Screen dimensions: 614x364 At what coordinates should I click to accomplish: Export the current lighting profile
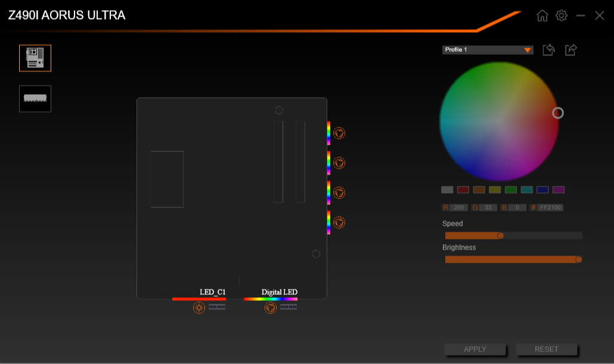570,50
